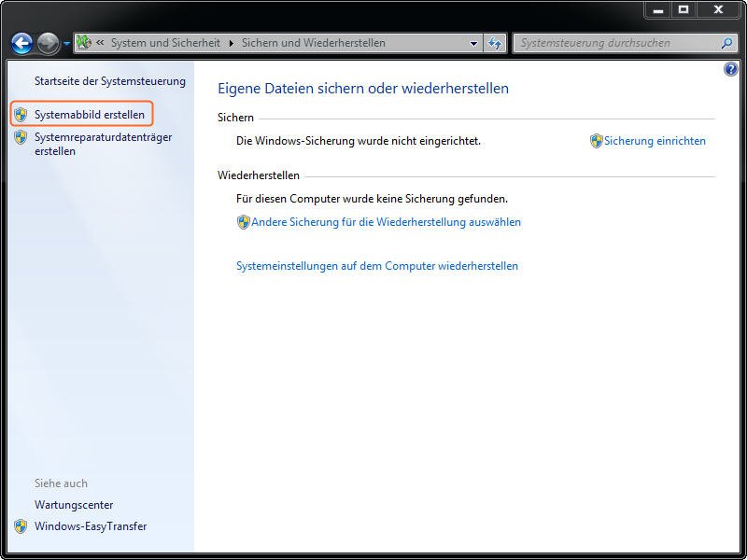Click shield icon beside Windows-EasyTransfer
The image size is (747, 560).
(x=21, y=526)
